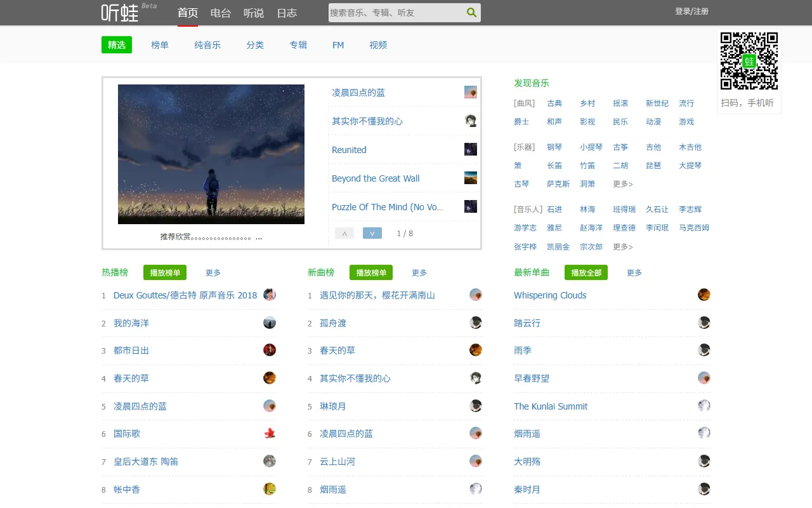Viewport: 812px width, 508px height.
Task: Open 更多 beside the 新曲榜 list
Action: (x=419, y=272)
